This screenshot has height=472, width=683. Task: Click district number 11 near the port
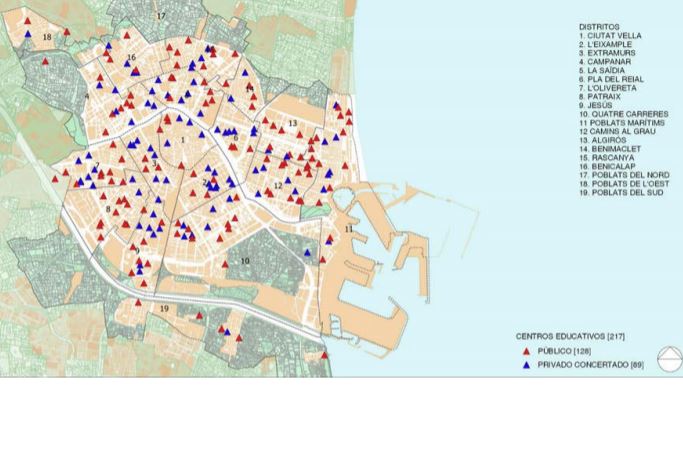point(349,230)
